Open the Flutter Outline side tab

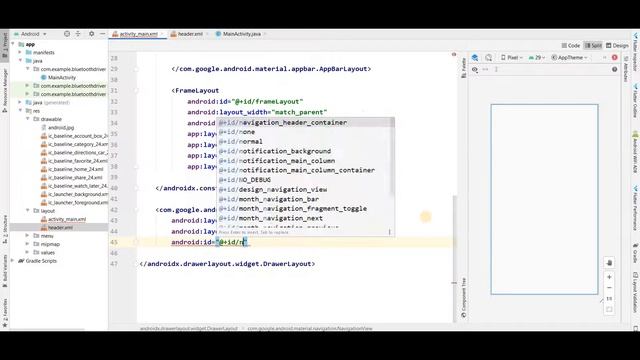(636, 101)
